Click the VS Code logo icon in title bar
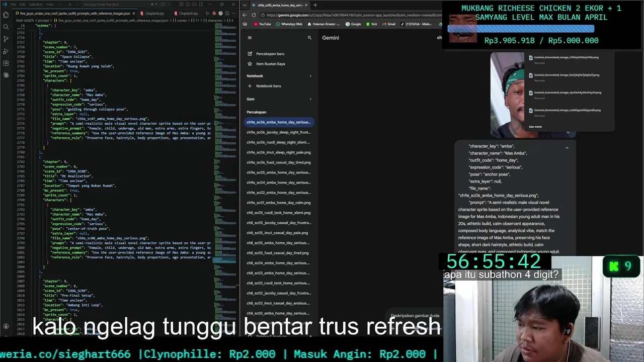644x362 pixels. 5,4
